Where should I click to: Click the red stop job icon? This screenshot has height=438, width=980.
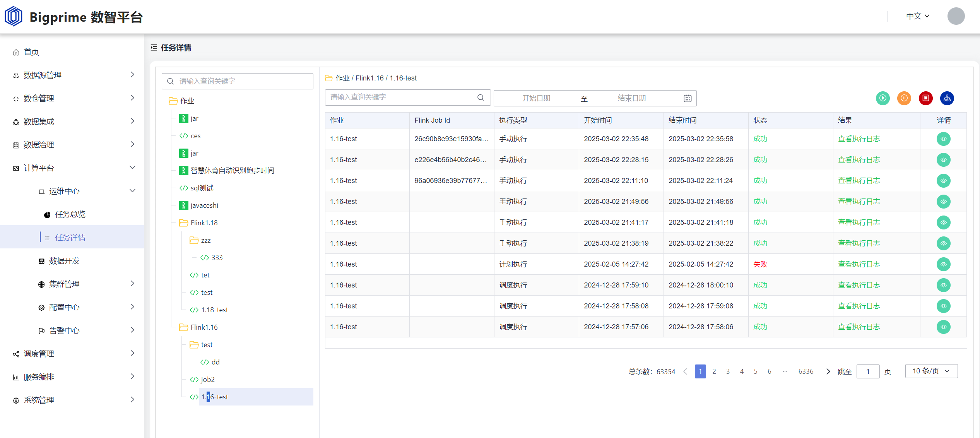925,98
